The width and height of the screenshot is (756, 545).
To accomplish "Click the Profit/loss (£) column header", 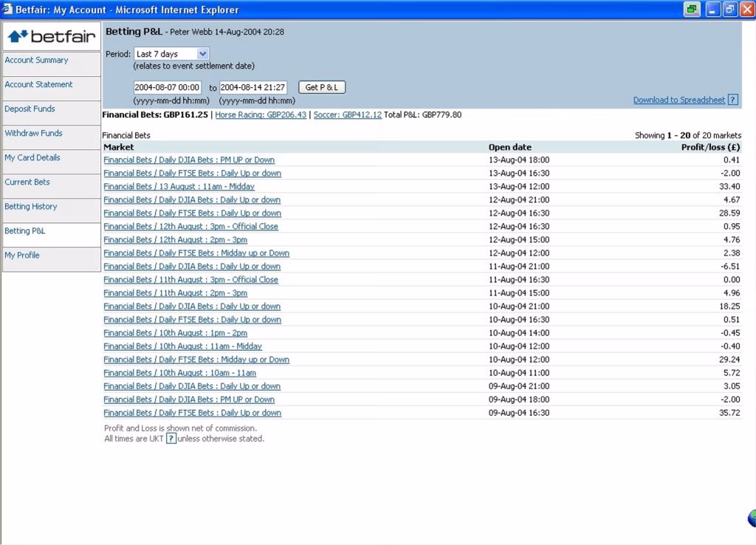I will coord(711,147).
